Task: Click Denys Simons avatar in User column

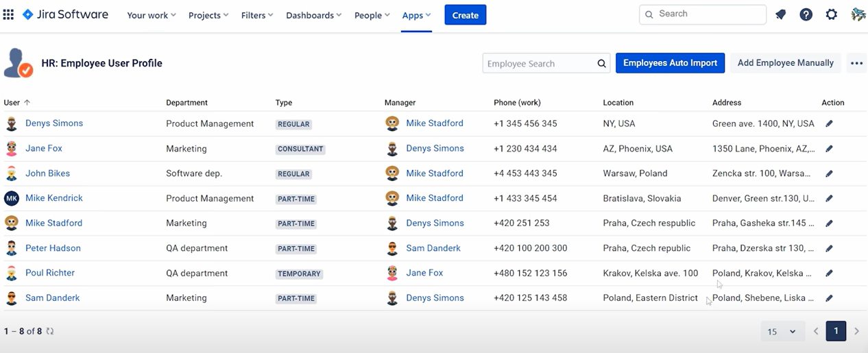Action: coord(12,123)
